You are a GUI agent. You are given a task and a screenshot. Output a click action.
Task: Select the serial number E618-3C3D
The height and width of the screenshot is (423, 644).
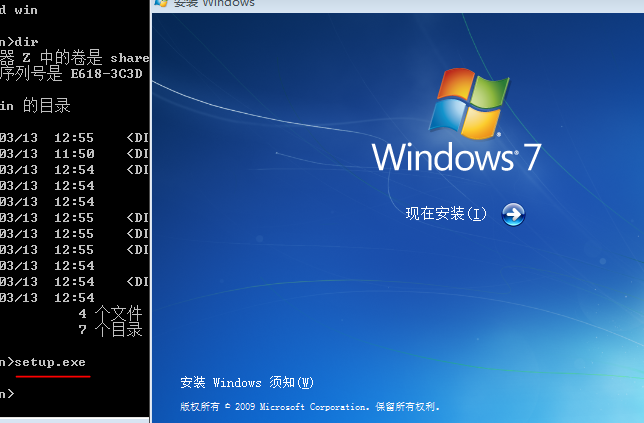106,74
